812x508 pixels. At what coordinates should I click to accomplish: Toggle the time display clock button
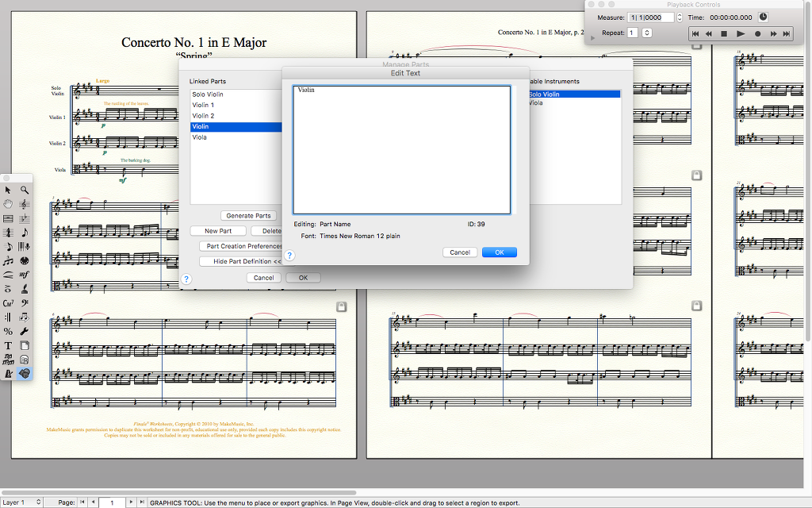coord(764,17)
